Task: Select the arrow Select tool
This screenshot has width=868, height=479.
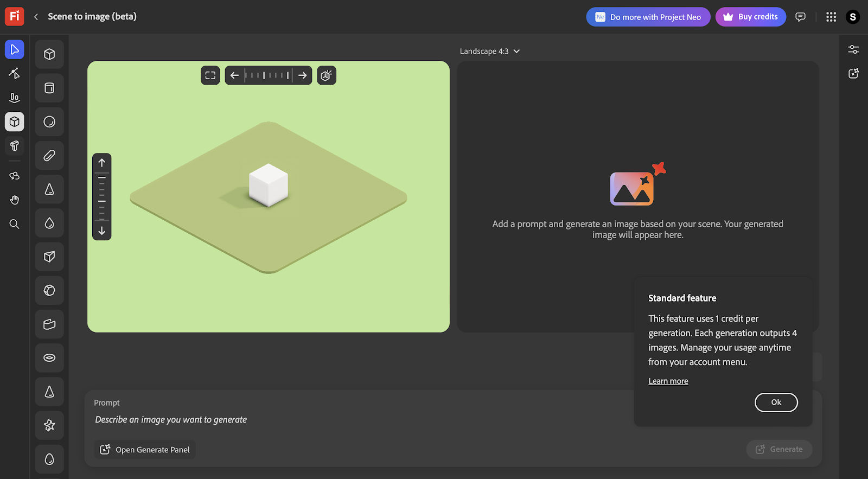Action: click(x=15, y=49)
